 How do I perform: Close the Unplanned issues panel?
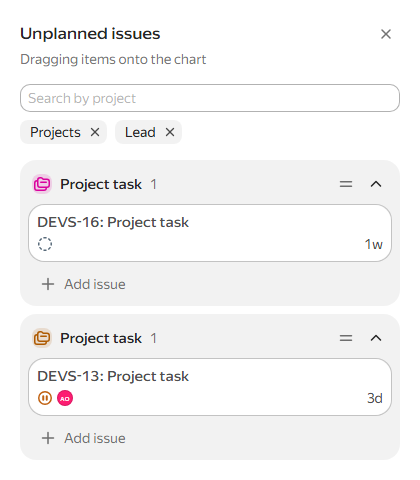pyautogui.click(x=386, y=34)
